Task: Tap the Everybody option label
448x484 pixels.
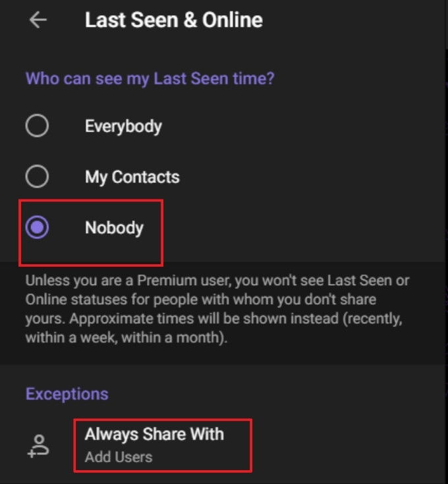Action: (123, 126)
